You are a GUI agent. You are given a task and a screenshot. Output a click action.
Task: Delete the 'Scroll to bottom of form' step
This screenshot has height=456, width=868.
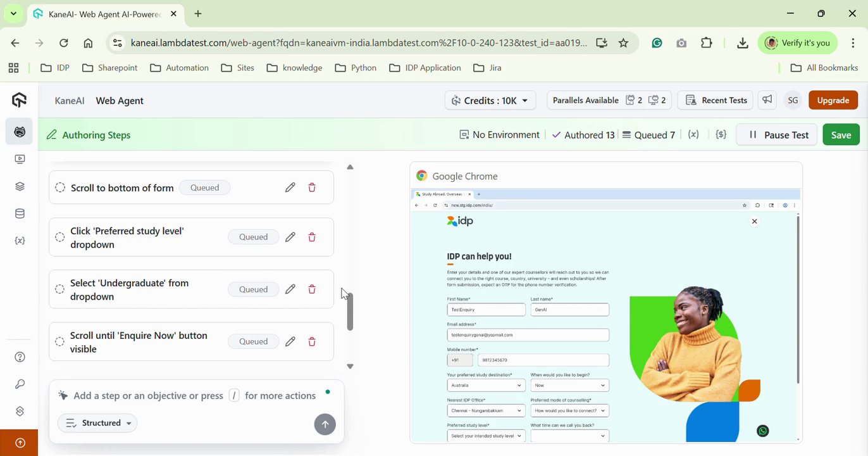point(312,187)
